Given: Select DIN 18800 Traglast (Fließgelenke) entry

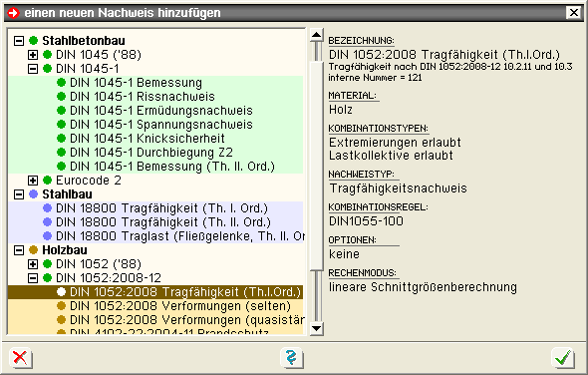Looking at the screenshot, I should click(155, 236).
